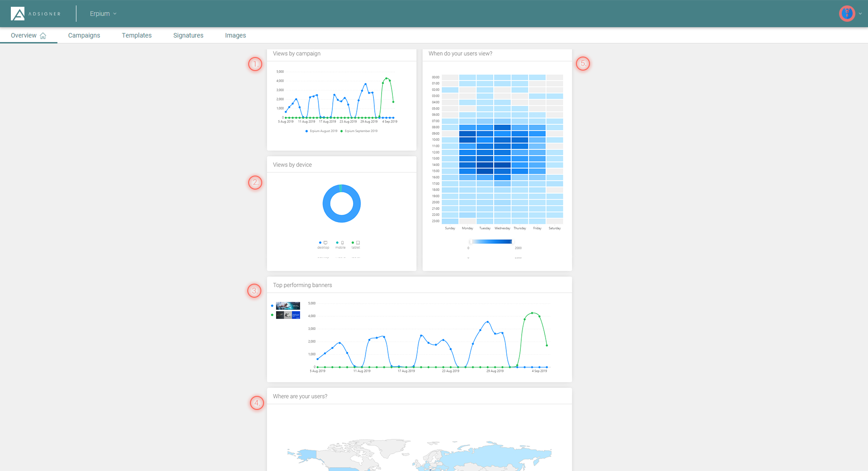Switch to the Templates tab
This screenshot has width=868, height=471.
(x=137, y=35)
